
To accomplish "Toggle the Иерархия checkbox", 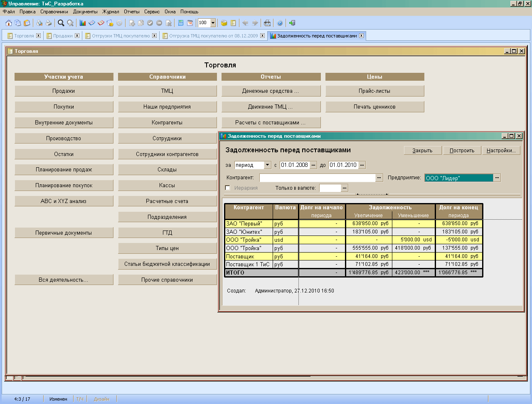I will coord(227,188).
